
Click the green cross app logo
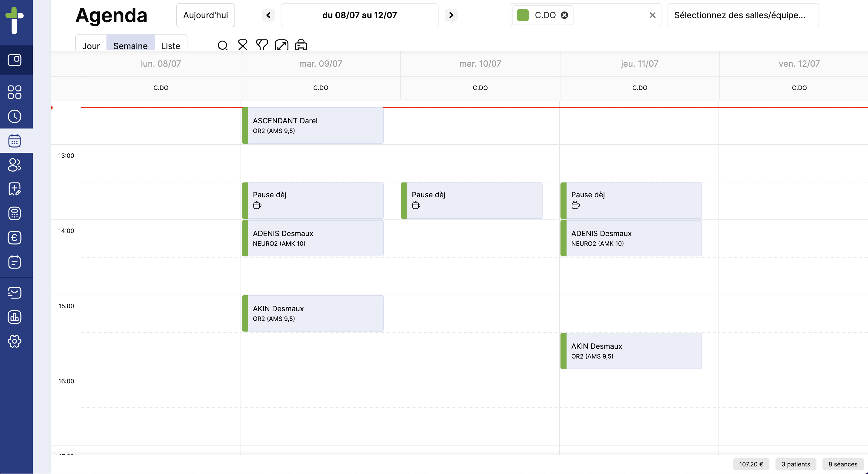pyautogui.click(x=15, y=21)
